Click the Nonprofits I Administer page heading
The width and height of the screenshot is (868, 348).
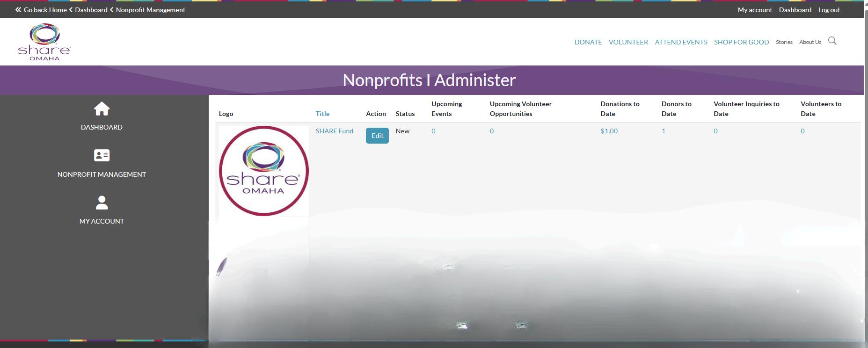pyautogui.click(x=429, y=80)
